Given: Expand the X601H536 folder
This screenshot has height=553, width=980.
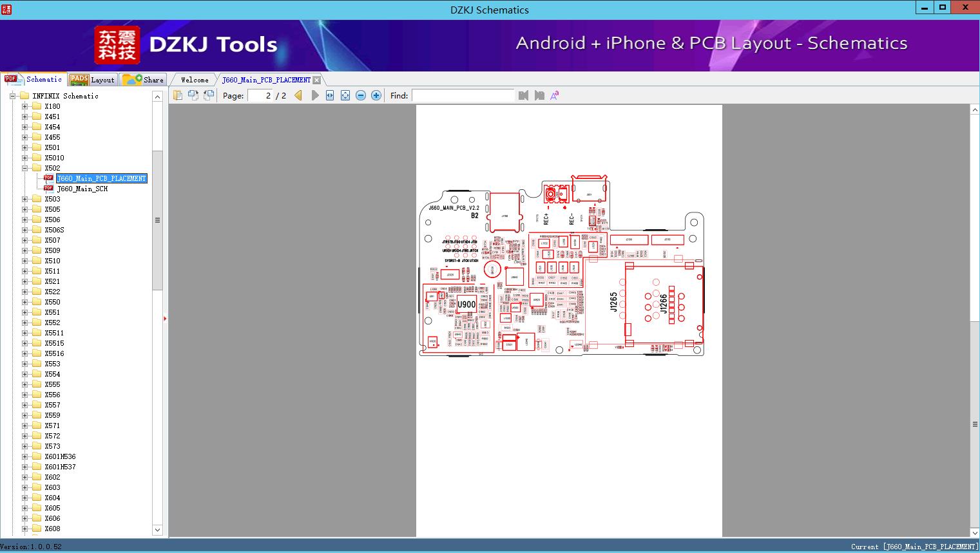Looking at the screenshot, I should [x=25, y=456].
